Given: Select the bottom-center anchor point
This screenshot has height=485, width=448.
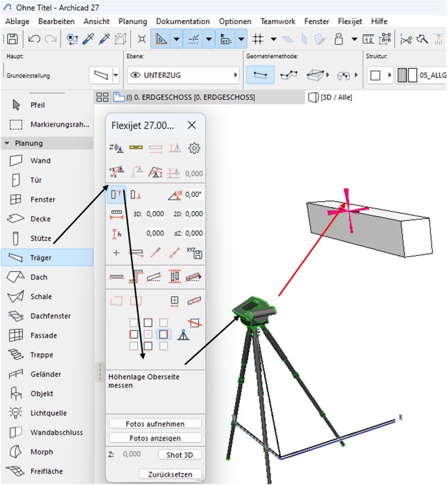Looking at the screenshot, I should [148, 346].
